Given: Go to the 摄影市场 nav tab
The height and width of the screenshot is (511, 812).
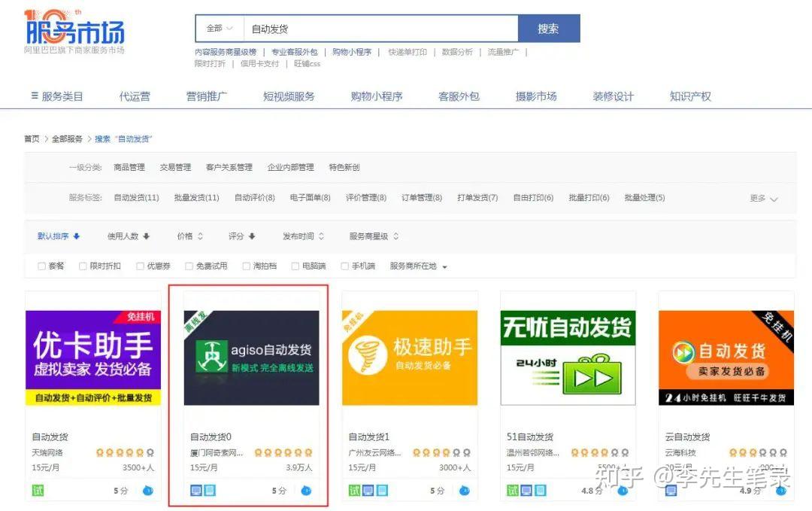Looking at the screenshot, I should pos(536,96).
